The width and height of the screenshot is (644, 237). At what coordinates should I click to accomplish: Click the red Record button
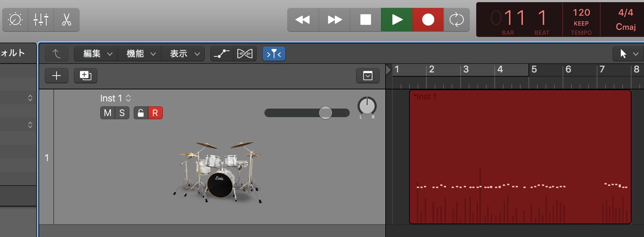[428, 20]
